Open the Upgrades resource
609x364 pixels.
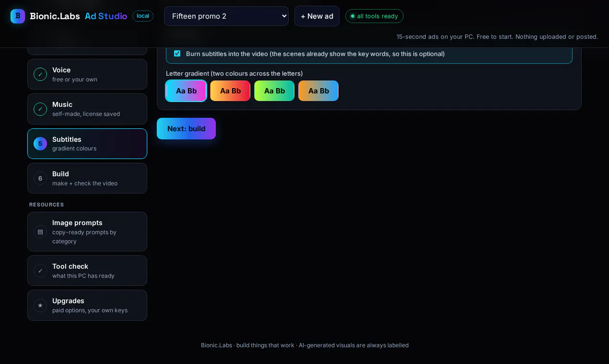coord(87,305)
